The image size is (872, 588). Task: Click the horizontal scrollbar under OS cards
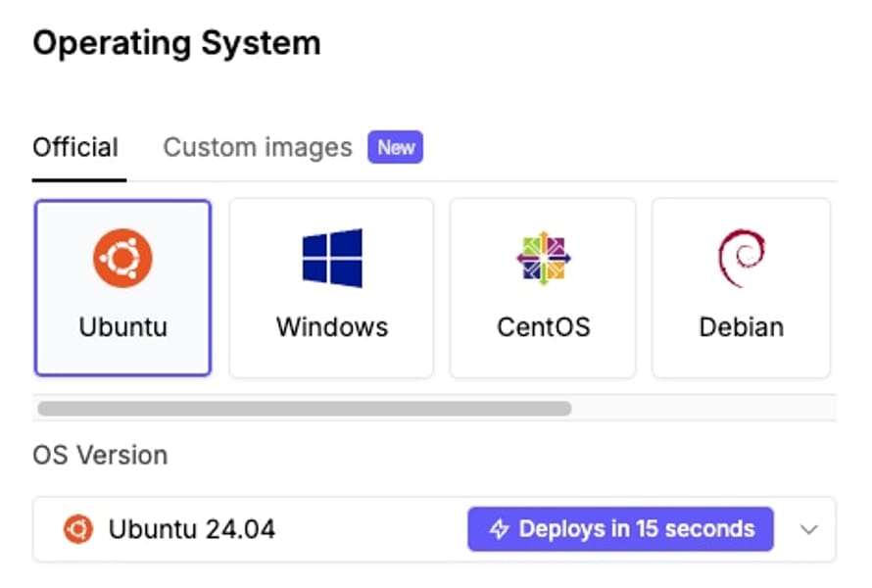304,409
